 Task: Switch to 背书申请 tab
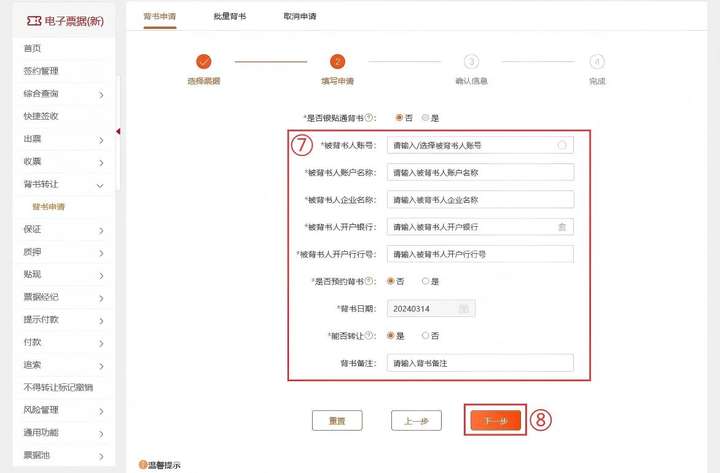pyautogui.click(x=160, y=17)
